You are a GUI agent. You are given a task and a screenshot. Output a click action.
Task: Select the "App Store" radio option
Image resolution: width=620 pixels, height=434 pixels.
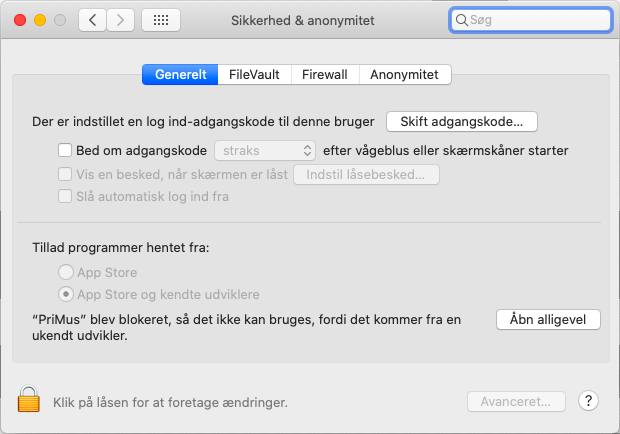point(66,272)
